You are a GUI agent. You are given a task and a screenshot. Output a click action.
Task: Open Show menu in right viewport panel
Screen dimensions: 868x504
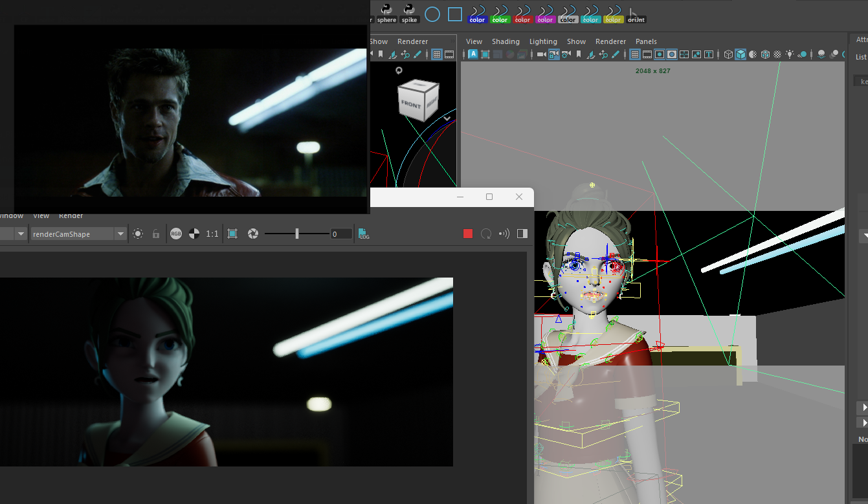pos(576,41)
